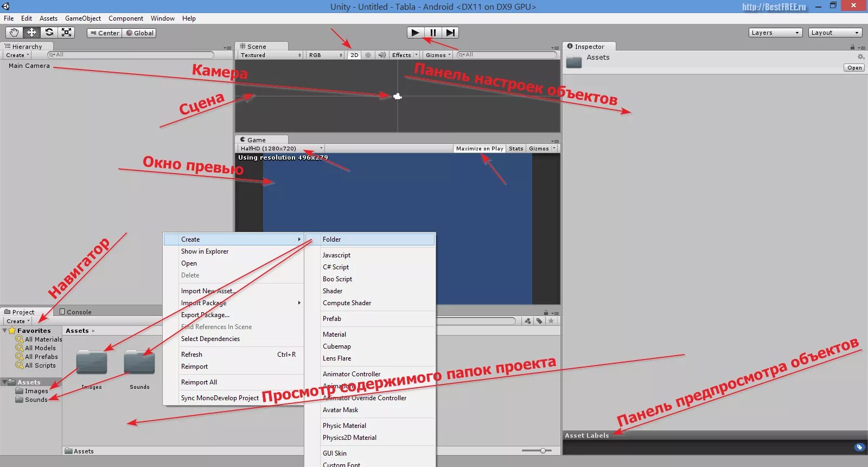This screenshot has height=467, width=868.
Task: Open the File menu
Action: coord(9,18)
